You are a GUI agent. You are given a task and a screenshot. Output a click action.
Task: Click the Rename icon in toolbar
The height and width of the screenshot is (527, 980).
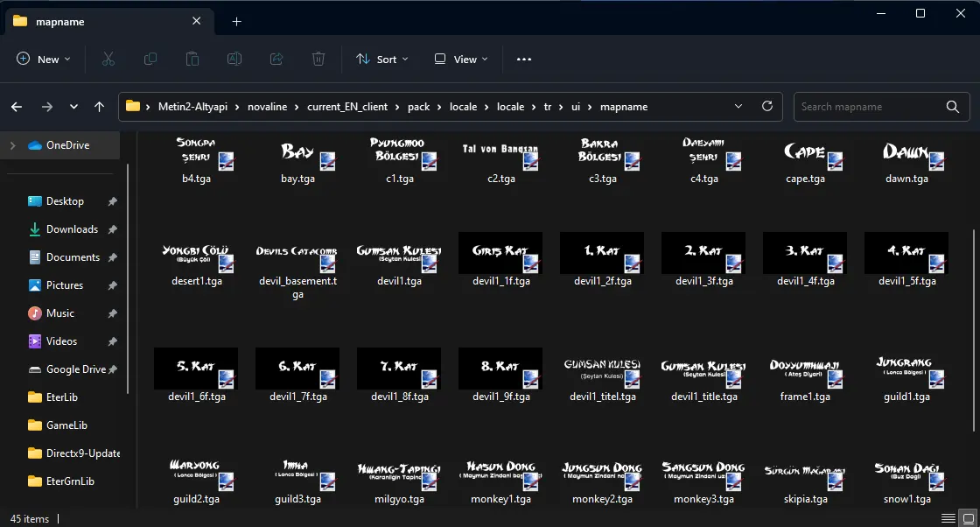tap(234, 59)
